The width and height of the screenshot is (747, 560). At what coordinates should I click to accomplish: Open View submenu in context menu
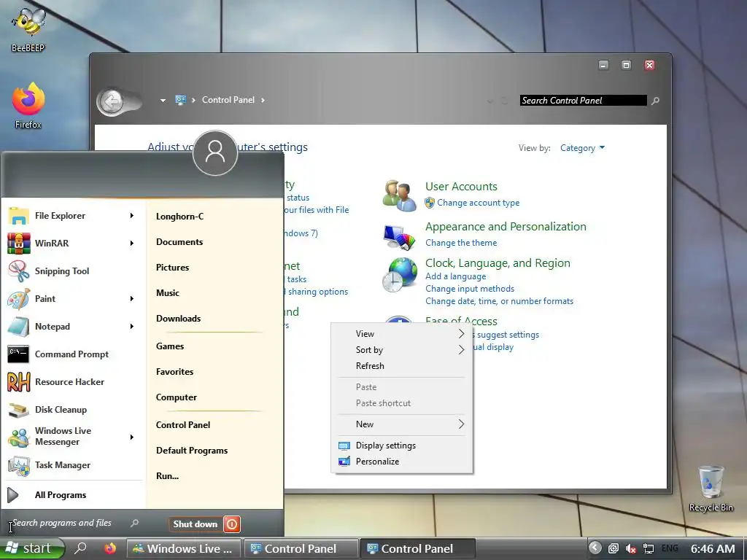tap(402, 334)
